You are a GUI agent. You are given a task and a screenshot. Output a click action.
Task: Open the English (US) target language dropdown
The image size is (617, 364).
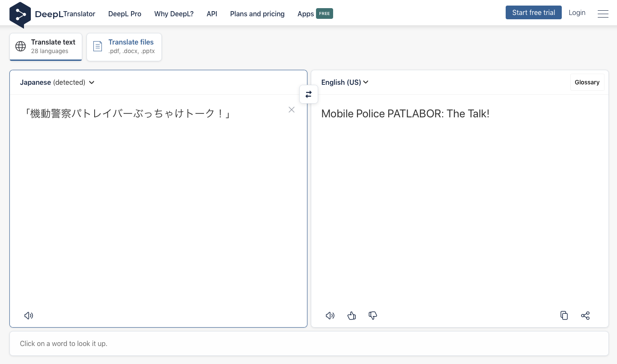click(x=345, y=82)
